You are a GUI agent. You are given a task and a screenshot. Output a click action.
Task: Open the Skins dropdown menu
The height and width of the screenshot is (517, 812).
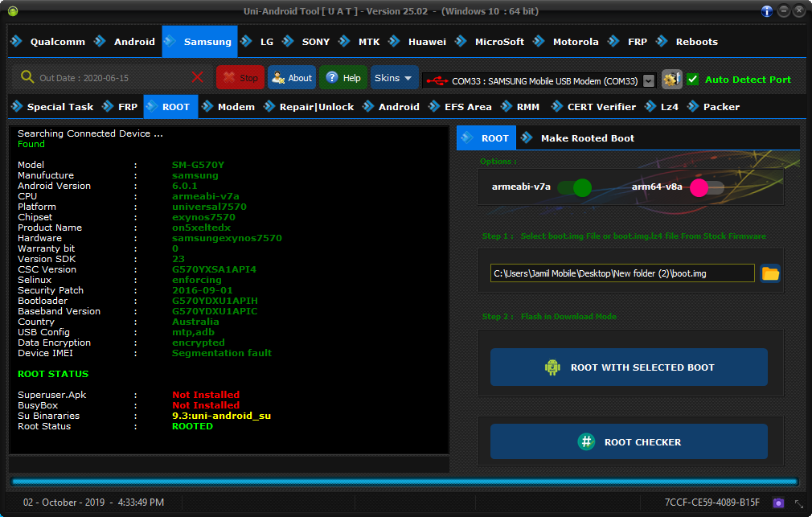[394, 78]
